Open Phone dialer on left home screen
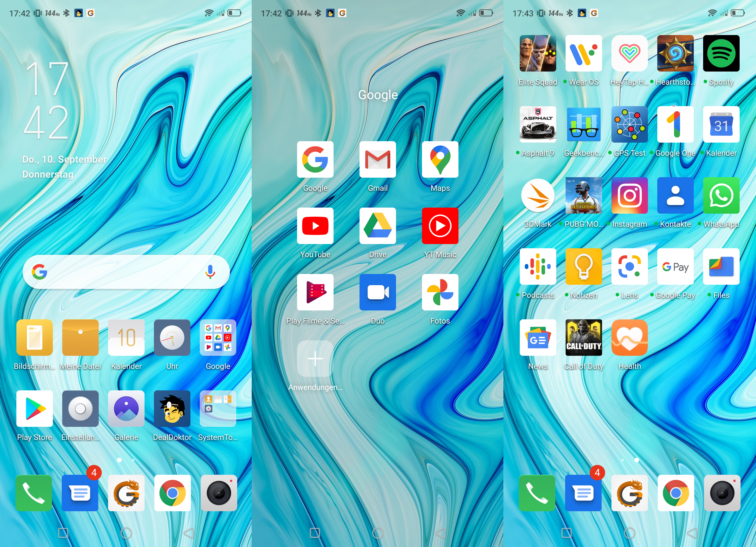The width and height of the screenshot is (756, 547). 34,493
